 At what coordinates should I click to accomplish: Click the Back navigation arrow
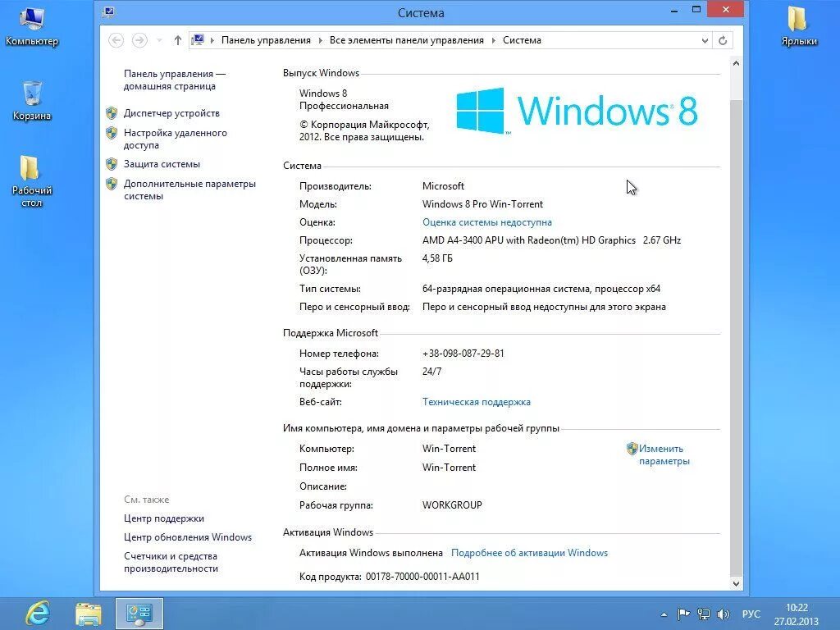coord(116,40)
